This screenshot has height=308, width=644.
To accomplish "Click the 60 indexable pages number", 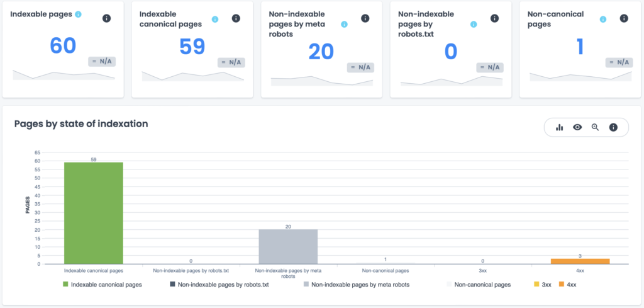I will pyautogui.click(x=62, y=45).
